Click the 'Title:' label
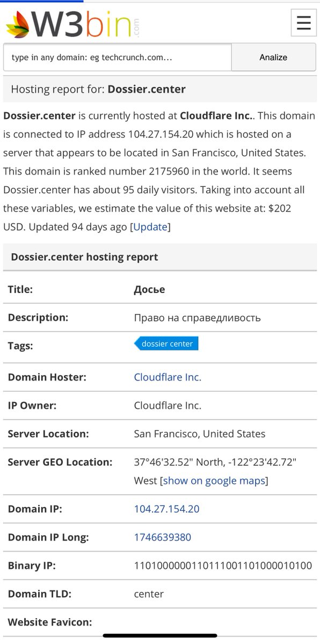320x644 pixels. coord(20,289)
